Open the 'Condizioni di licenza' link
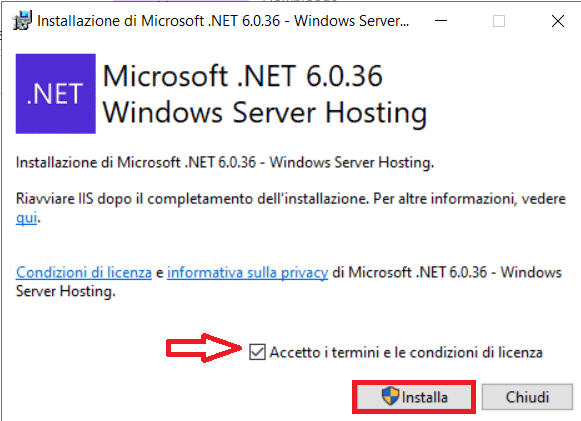The image size is (581, 421). tap(84, 272)
